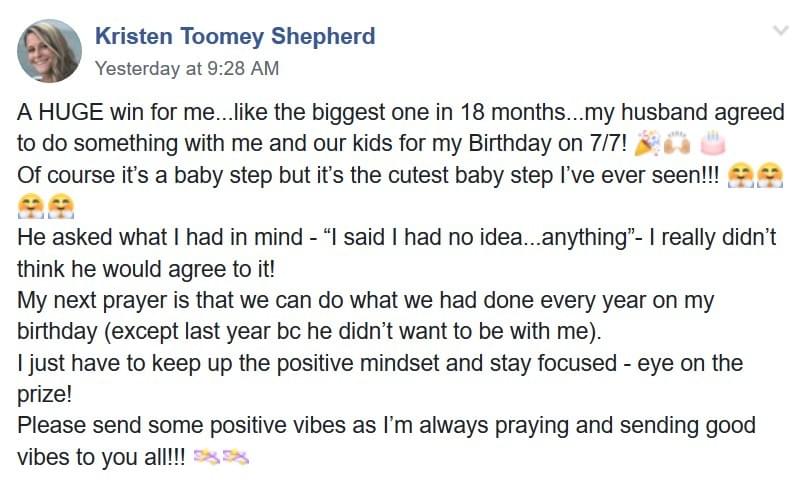Image resolution: width=804 pixels, height=489 pixels.
Task: Click the 'A HUGE win for me' text
Action: pos(114,112)
